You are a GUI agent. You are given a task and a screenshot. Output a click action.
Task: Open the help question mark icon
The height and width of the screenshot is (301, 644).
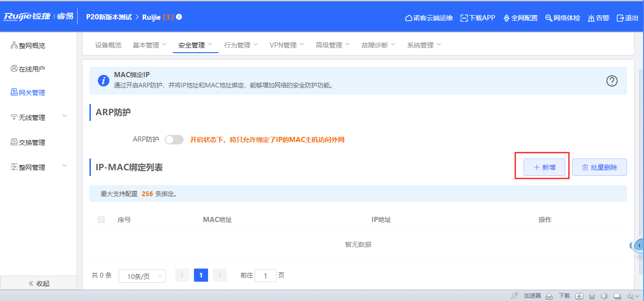pyautogui.click(x=612, y=81)
